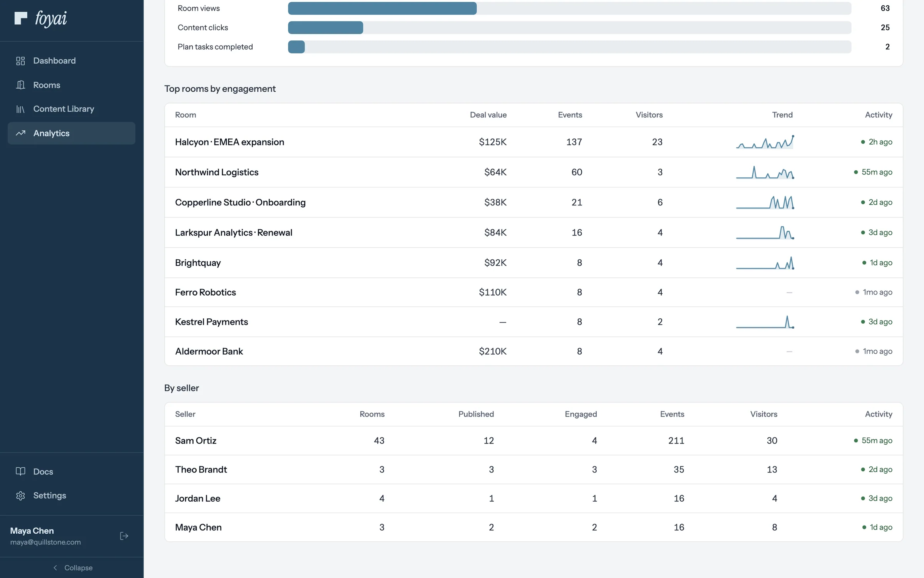Sort sellers by the Engaged header
924x578 pixels.
click(581, 414)
